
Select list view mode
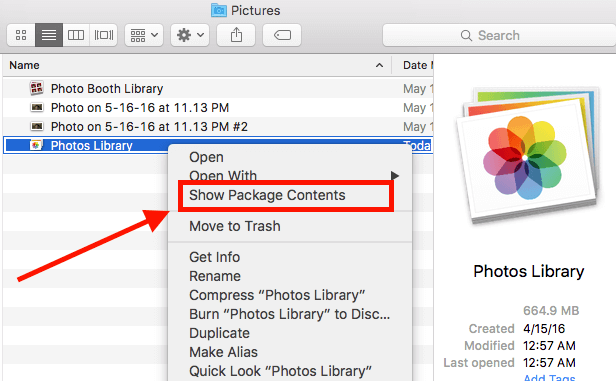click(x=49, y=35)
